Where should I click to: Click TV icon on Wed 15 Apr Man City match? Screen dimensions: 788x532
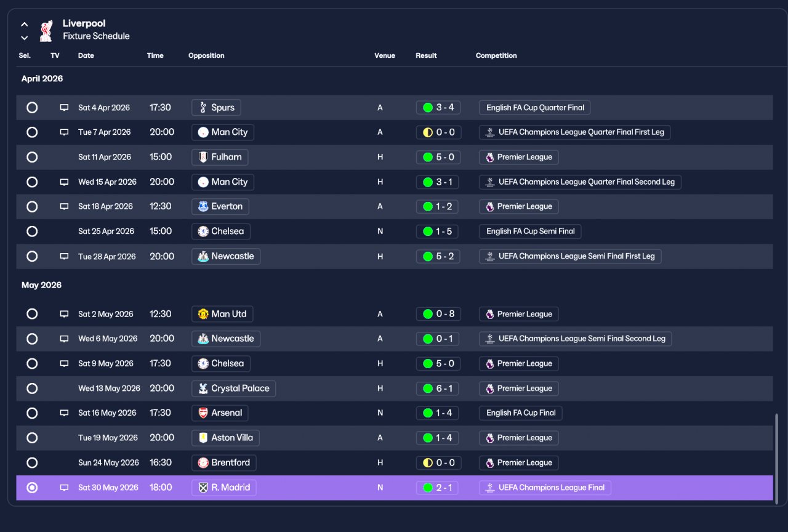click(x=64, y=182)
